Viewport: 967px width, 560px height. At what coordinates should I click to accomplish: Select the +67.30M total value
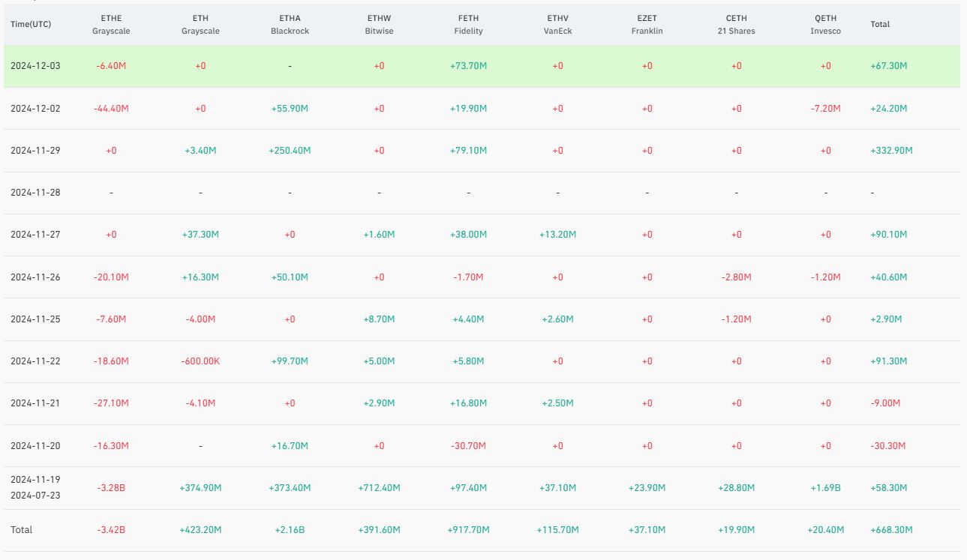[889, 66]
